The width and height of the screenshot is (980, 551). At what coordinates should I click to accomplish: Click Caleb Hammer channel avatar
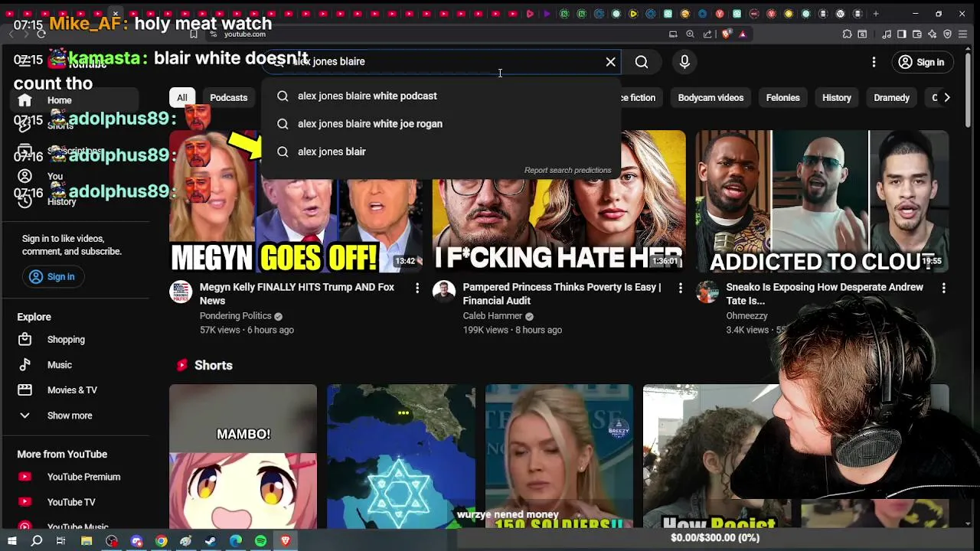[444, 292]
